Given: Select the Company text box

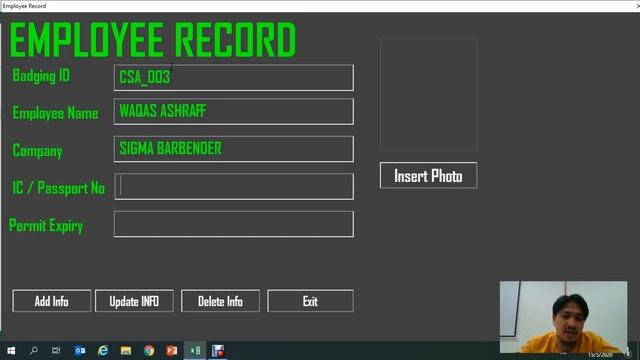Looking at the screenshot, I should 234,149.
